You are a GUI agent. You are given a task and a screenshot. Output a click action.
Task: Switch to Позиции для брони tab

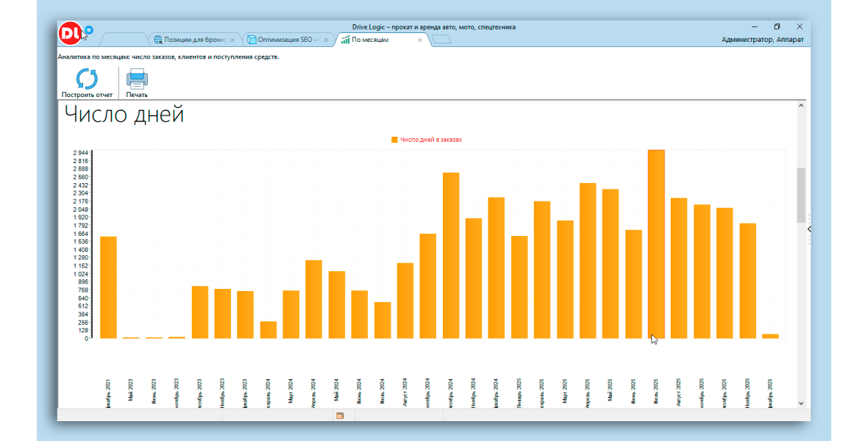coord(194,40)
